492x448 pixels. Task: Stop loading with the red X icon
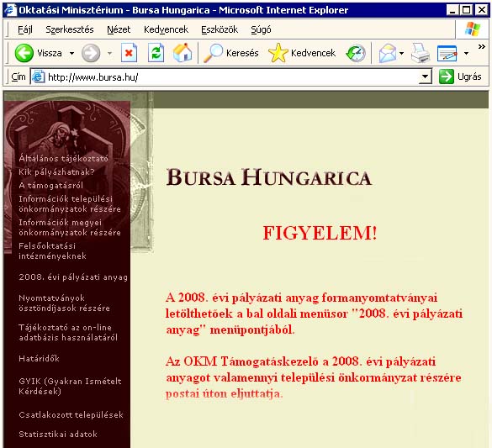click(x=129, y=52)
